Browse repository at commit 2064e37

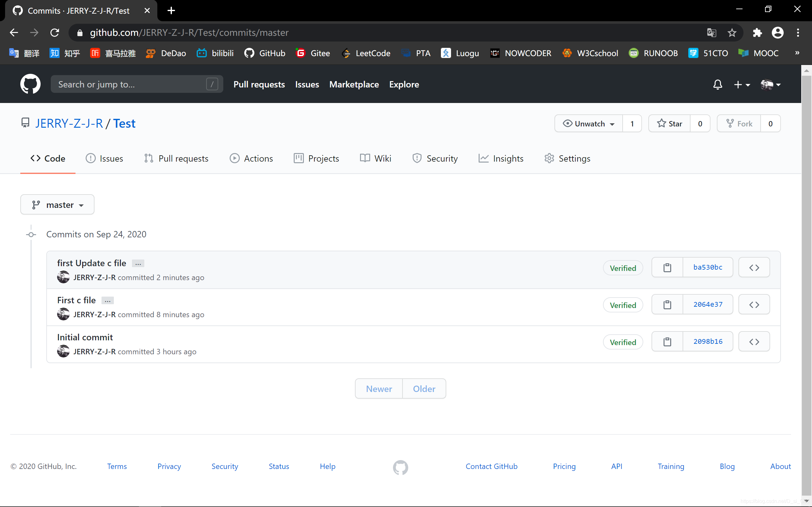pos(754,305)
